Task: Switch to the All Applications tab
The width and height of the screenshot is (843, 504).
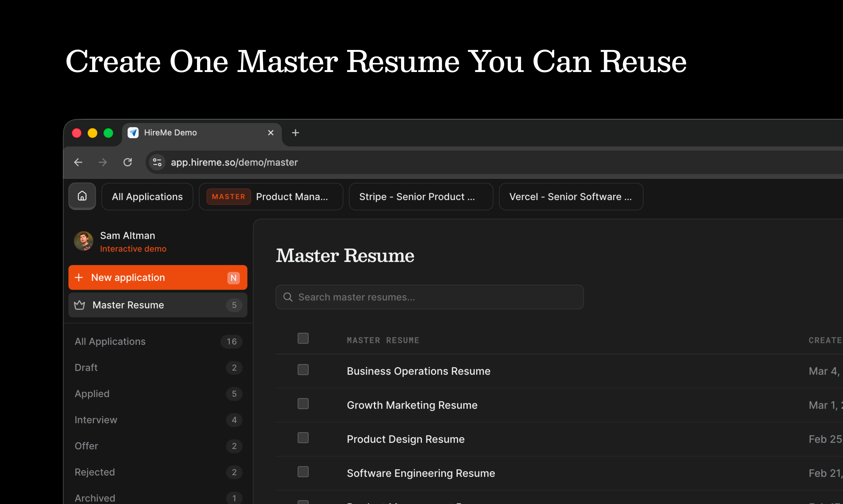Action: (147, 197)
